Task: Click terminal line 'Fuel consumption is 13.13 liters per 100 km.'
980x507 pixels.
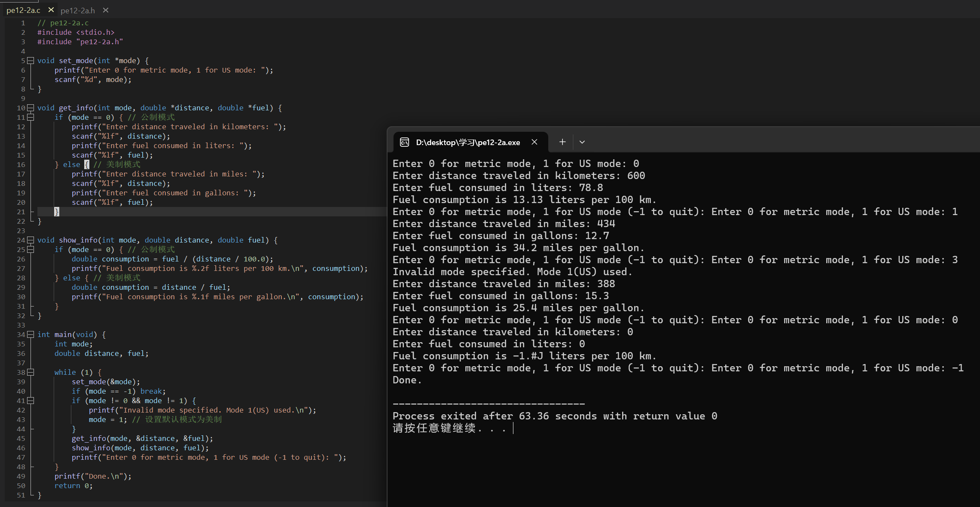Action: point(525,200)
